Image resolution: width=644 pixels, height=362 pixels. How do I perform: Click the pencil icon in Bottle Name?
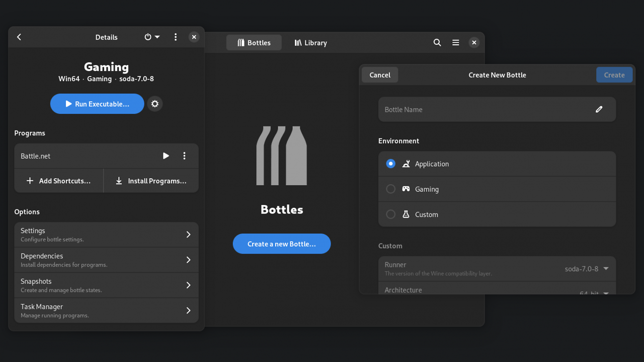[x=599, y=109]
